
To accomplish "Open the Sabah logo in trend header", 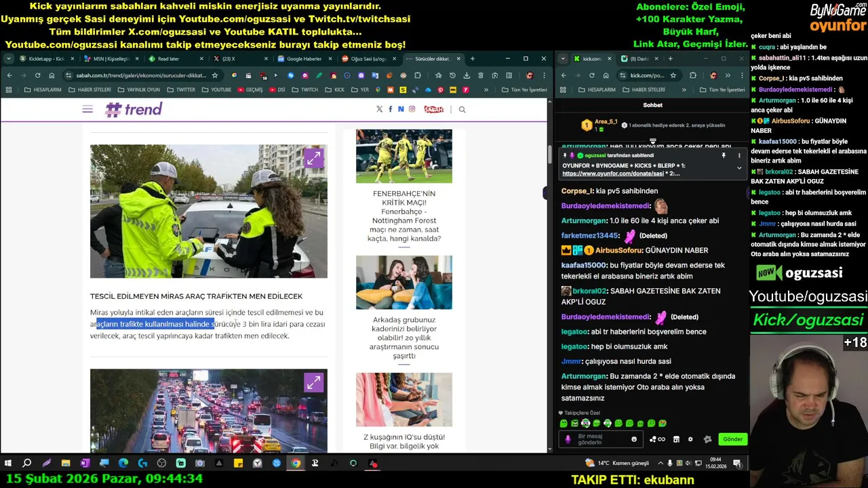I will [x=434, y=109].
